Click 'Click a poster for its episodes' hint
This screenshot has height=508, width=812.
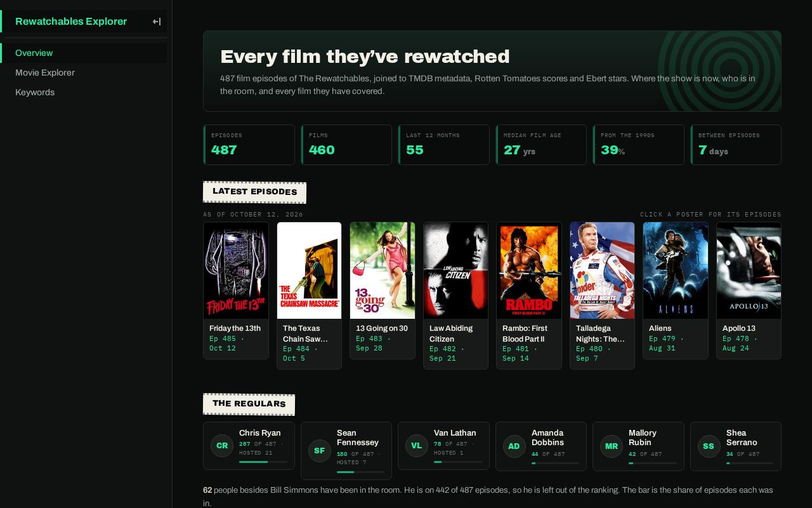[x=710, y=215]
